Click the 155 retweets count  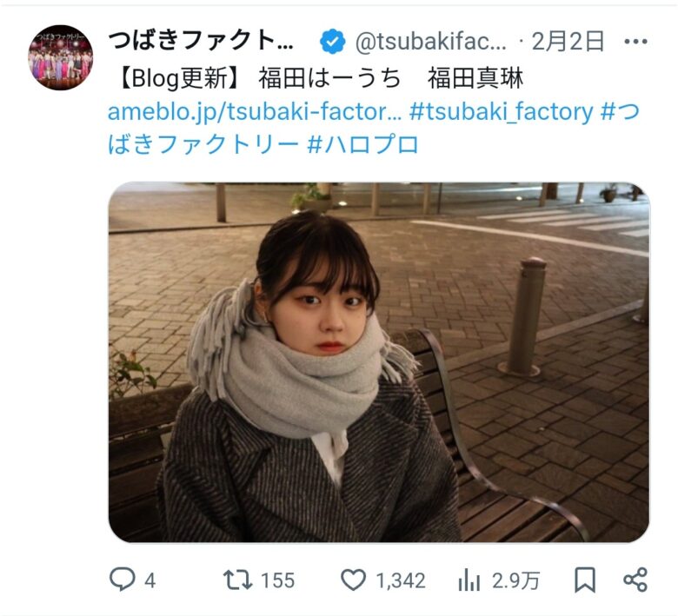click(x=277, y=580)
